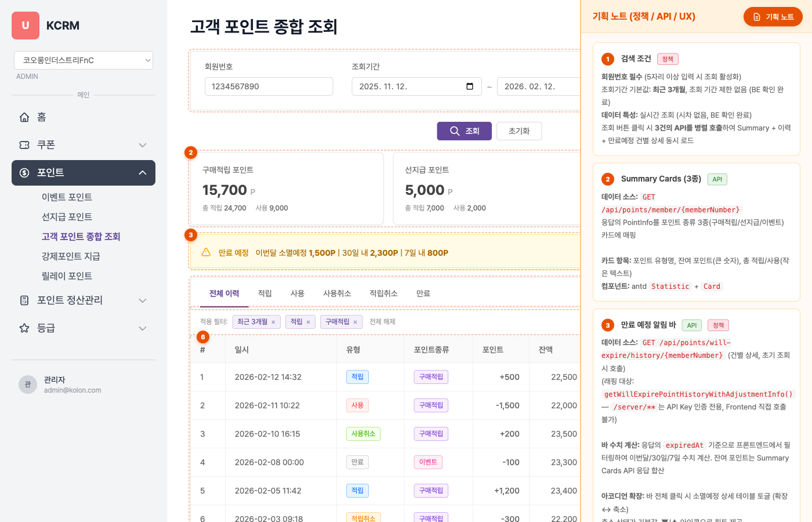Click the coupon ticket icon
Viewport: 812px width, 522px height.
click(x=24, y=145)
